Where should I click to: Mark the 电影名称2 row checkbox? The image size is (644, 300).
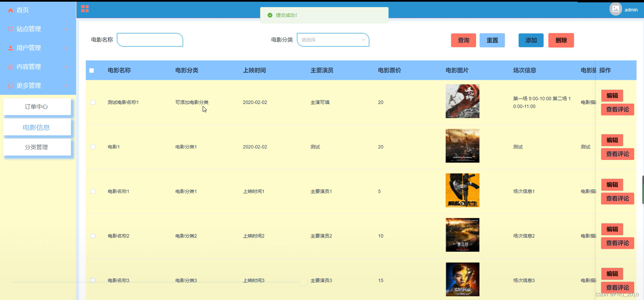[93, 236]
